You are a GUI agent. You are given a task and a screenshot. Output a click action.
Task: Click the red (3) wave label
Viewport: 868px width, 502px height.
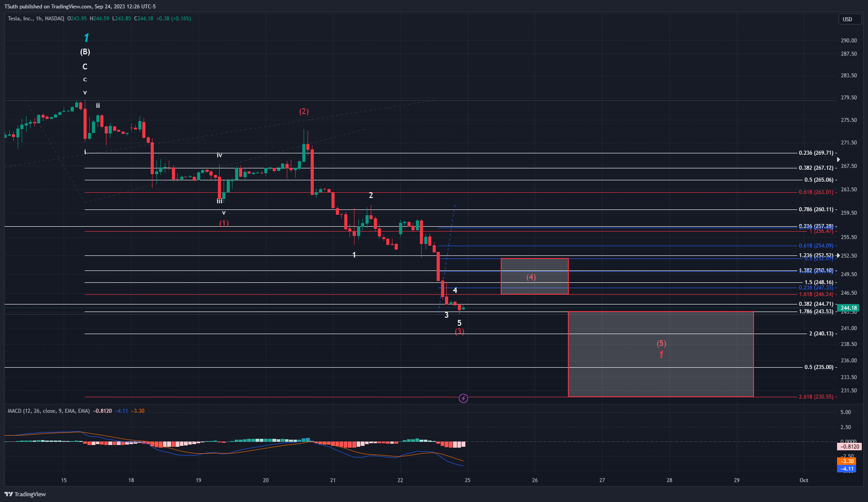pos(460,331)
